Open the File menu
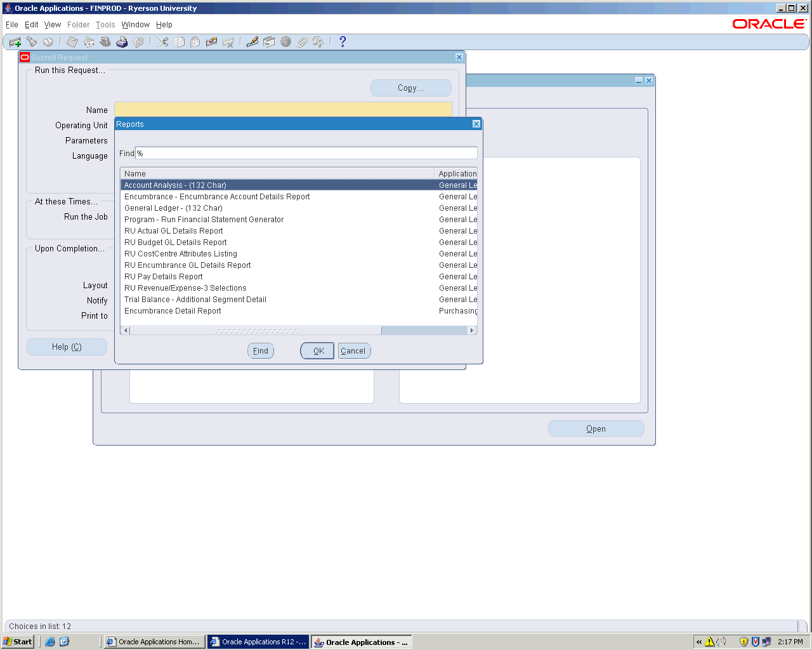The height and width of the screenshot is (650, 812). pos(11,25)
